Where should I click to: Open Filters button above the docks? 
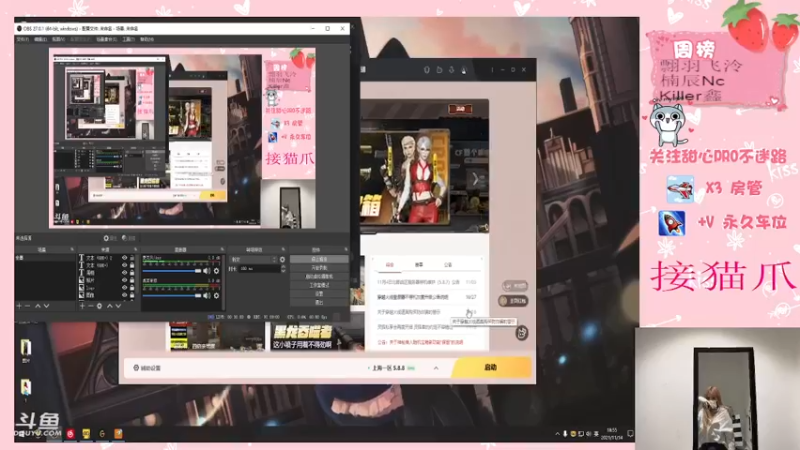pyautogui.click(x=129, y=238)
